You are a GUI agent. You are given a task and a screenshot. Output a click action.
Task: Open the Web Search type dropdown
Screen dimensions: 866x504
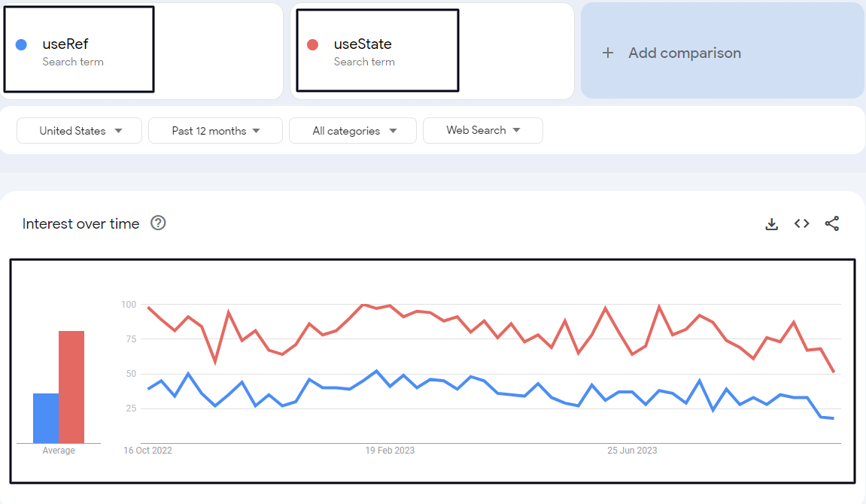pos(482,130)
